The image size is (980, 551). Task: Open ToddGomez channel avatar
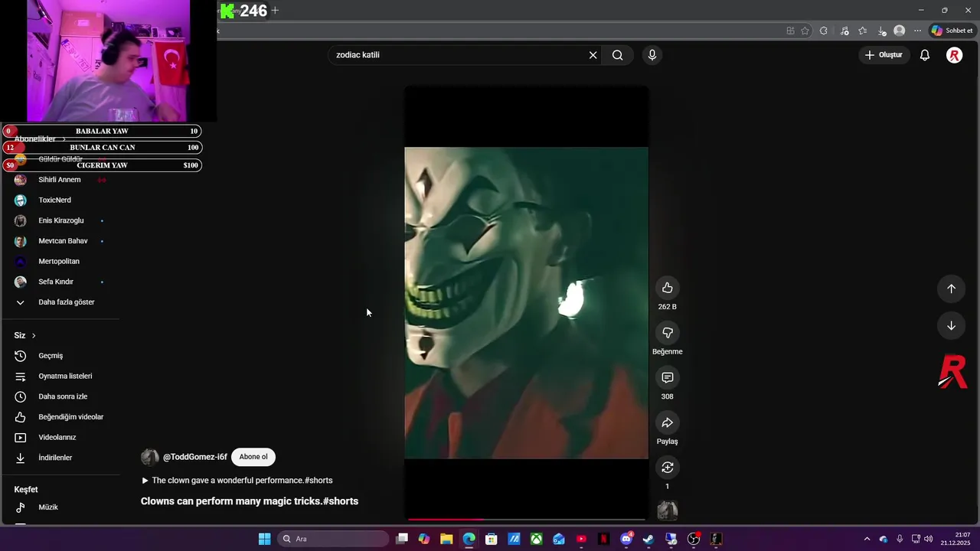tap(150, 457)
